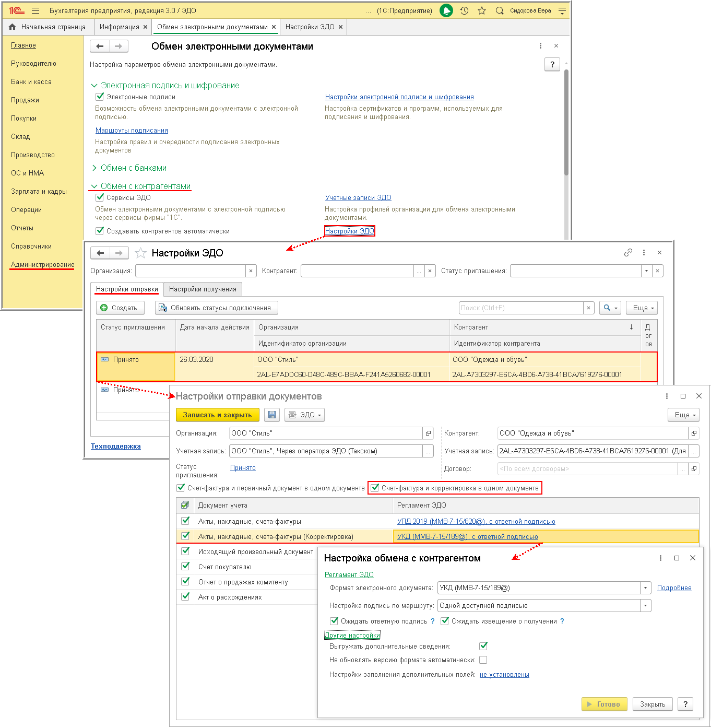Open service settings icon beside Сидорова Вера
The width and height of the screenshot is (711, 728).
coord(562,10)
